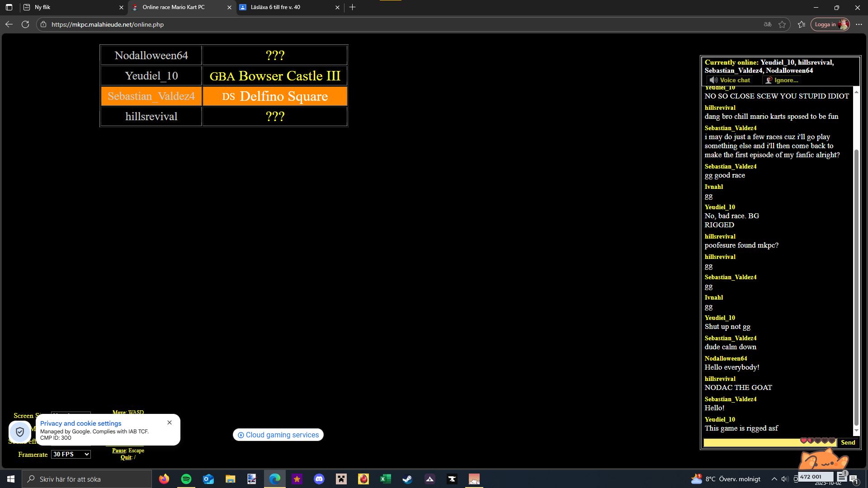Add page to favorites star icon
The image size is (868, 488).
(x=782, y=24)
